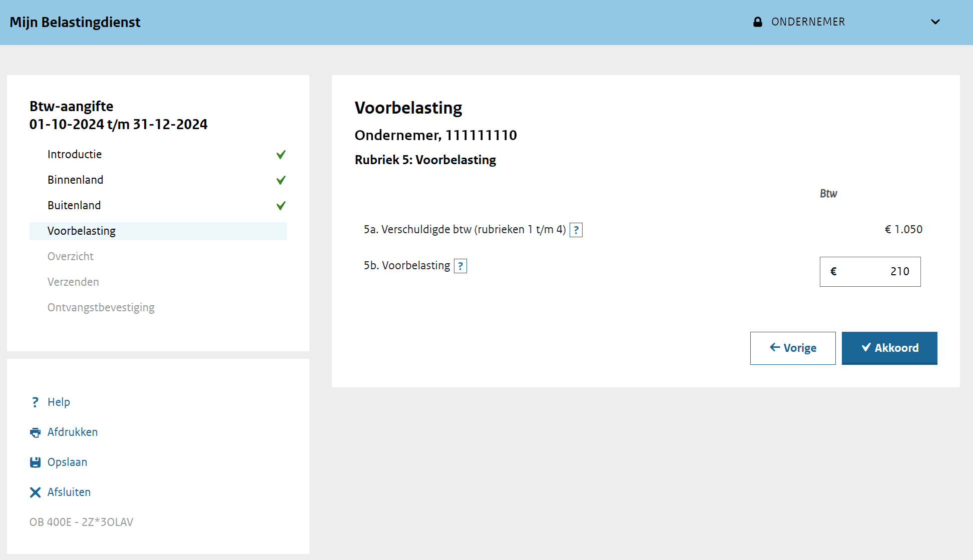The width and height of the screenshot is (973, 560).
Task: Click the Mijn Belastingdienst header title
Action: click(x=75, y=23)
